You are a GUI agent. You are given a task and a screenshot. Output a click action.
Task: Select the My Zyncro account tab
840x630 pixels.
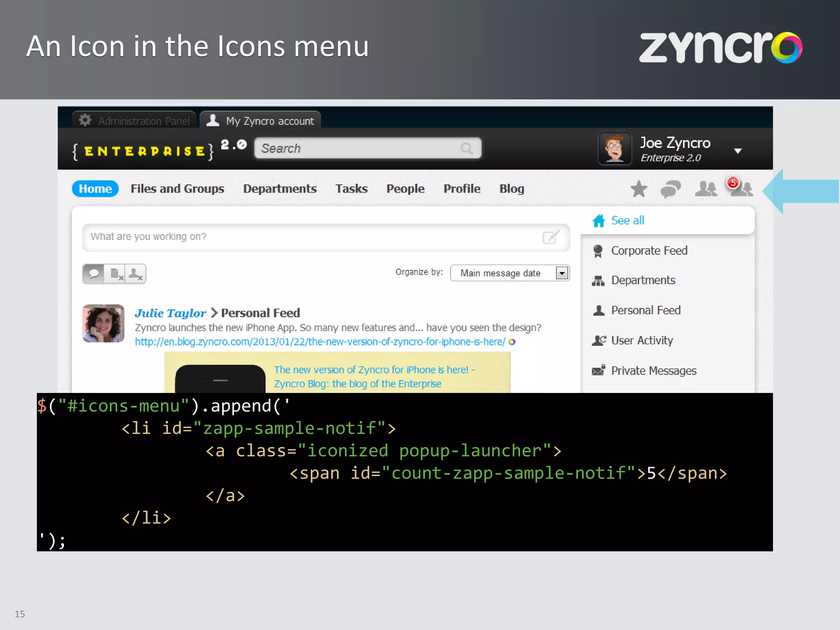[x=260, y=120]
